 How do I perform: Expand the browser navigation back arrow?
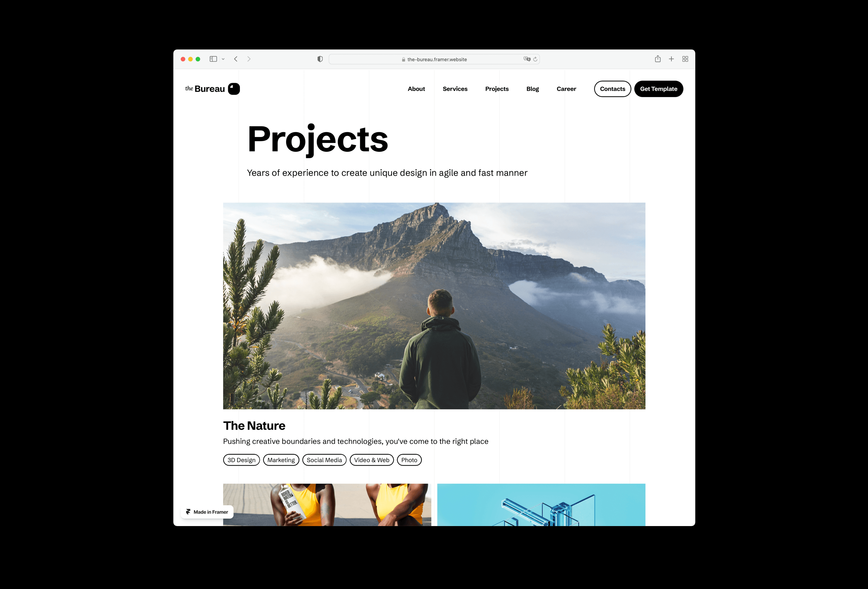[236, 59]
